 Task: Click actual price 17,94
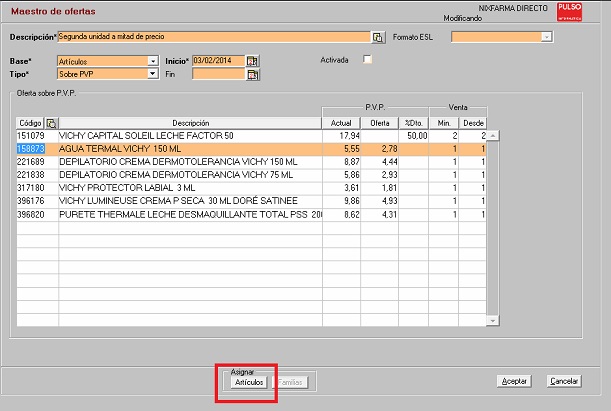coord(350,136)
